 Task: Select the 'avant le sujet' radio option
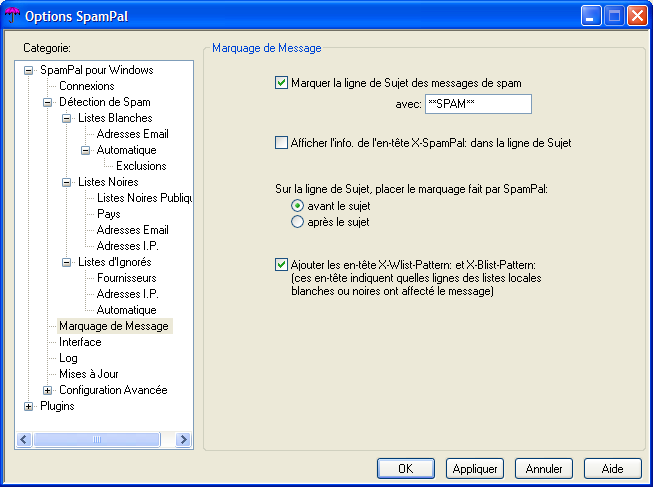297,206
